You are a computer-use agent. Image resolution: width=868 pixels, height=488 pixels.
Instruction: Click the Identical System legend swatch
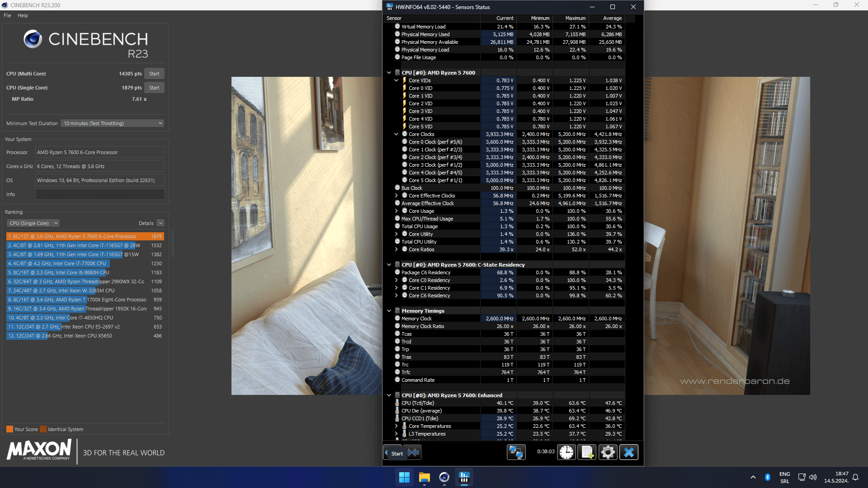[x=43, y=429]
